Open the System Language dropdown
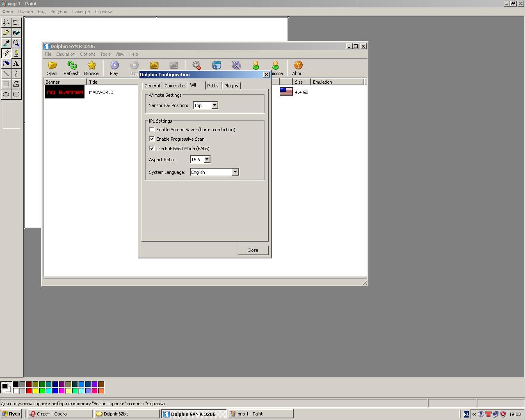This screenshot has width=525, height=420. [x=235, y=172]
